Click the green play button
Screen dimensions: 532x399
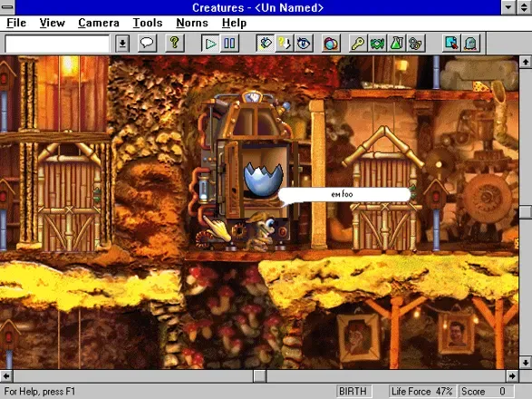210,44
